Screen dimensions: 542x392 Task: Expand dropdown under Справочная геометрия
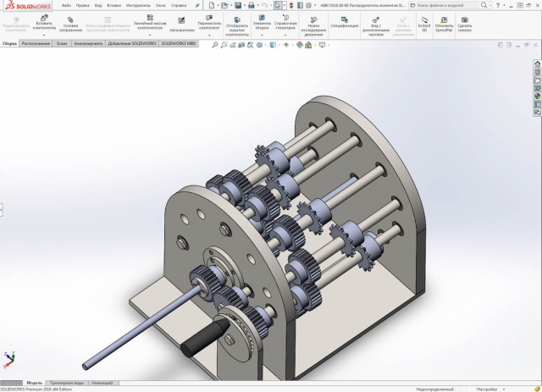tap(285, 36)
